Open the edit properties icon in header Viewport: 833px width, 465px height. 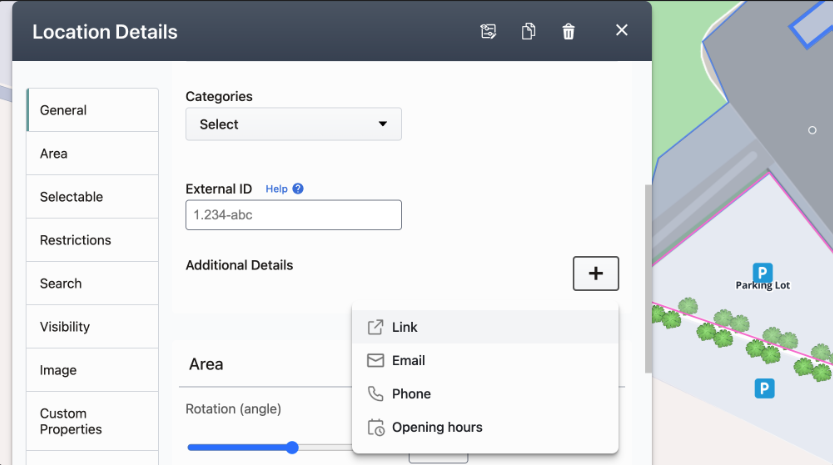point(488,31)
